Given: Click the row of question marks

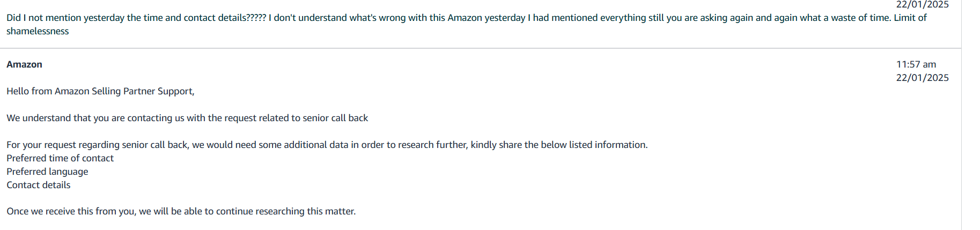Looking at the screenshot, I should coord(256,18).
